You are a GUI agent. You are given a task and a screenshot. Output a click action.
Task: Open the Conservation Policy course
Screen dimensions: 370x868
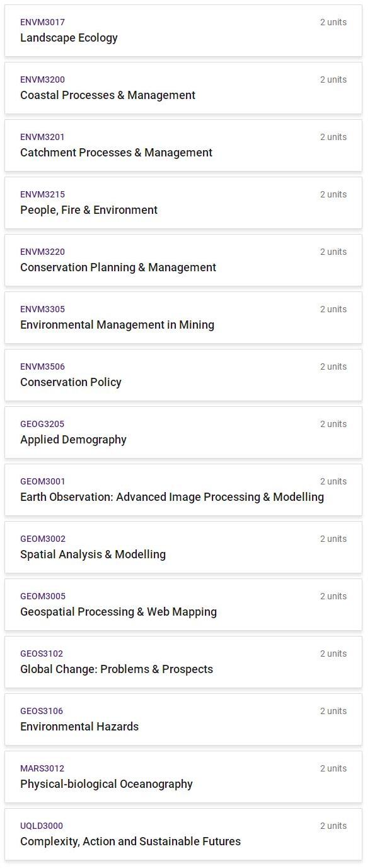183,375
